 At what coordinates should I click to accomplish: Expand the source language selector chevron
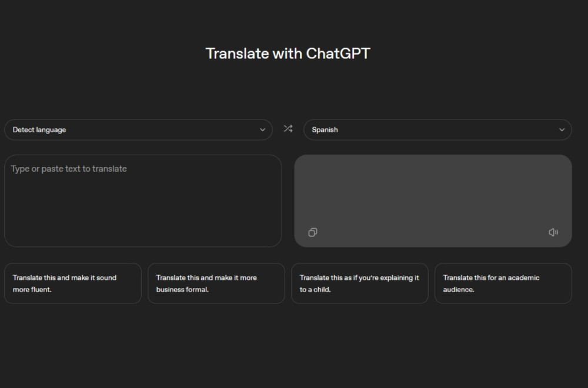[263, 130]
